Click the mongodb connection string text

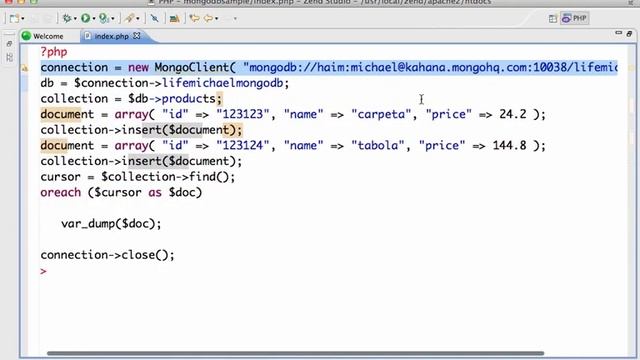pos(430,67)
